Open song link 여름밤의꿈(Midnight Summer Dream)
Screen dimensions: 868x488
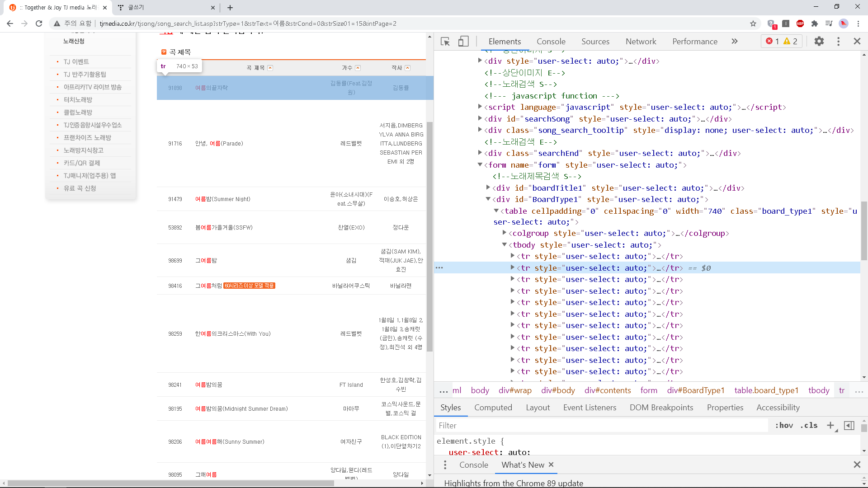[x=241, y=409]
